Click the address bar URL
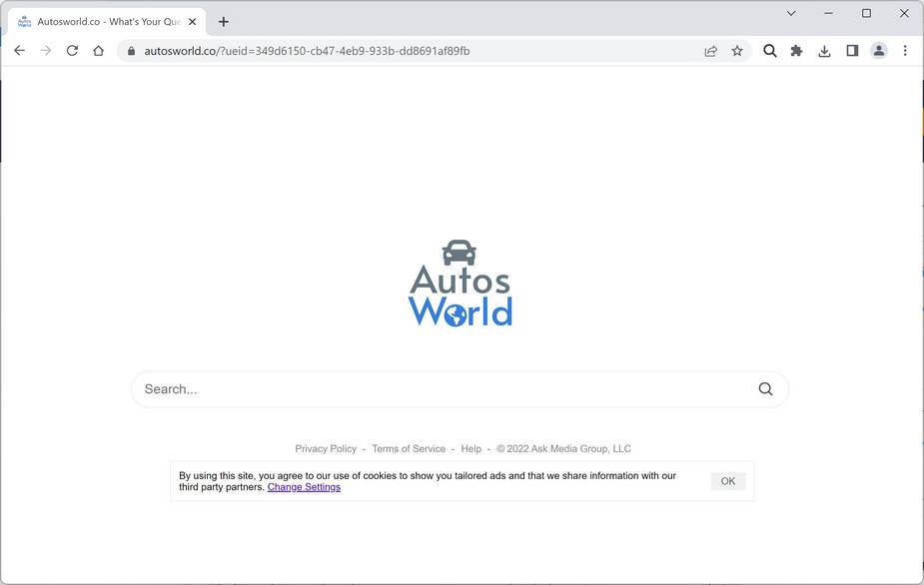This screenshot has width=924, height=585. (x=307, y=51)
